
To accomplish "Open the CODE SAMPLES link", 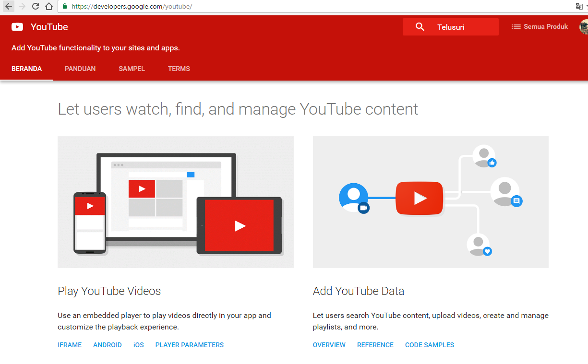I will pyautogui.click(x=429, y=345).
